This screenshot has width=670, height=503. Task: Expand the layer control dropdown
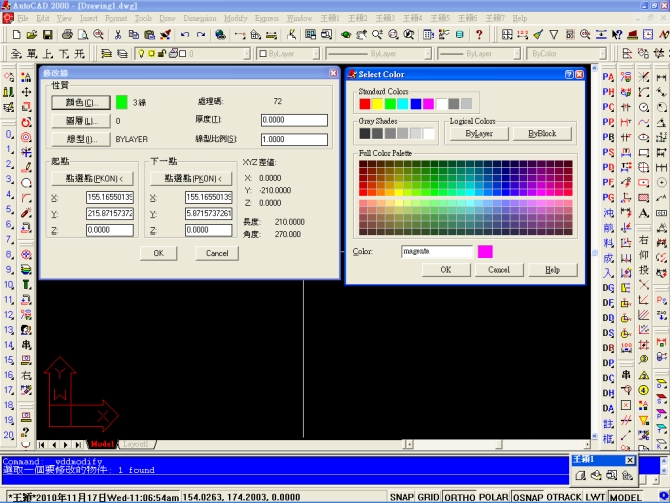coord(247,53)
